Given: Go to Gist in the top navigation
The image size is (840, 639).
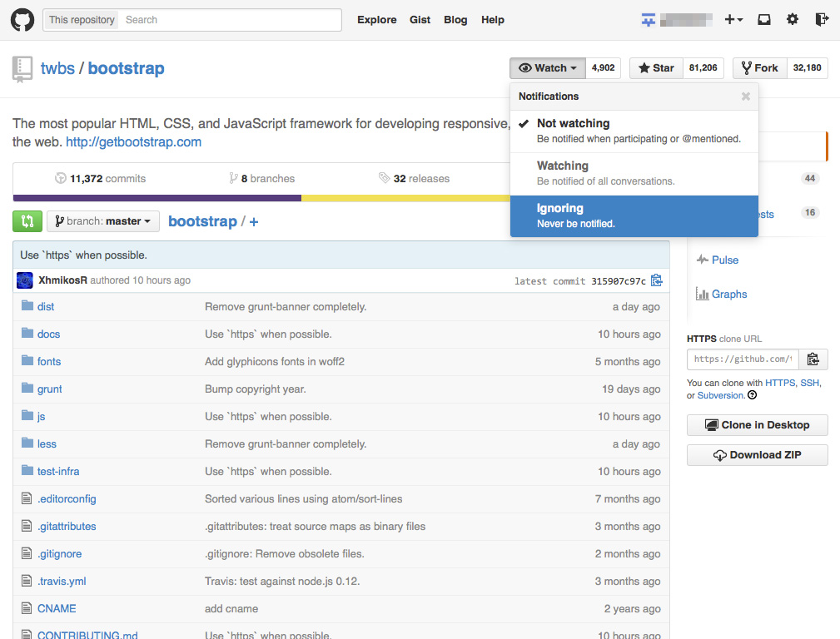Looking at the screenshot, I should pos(420,20).
